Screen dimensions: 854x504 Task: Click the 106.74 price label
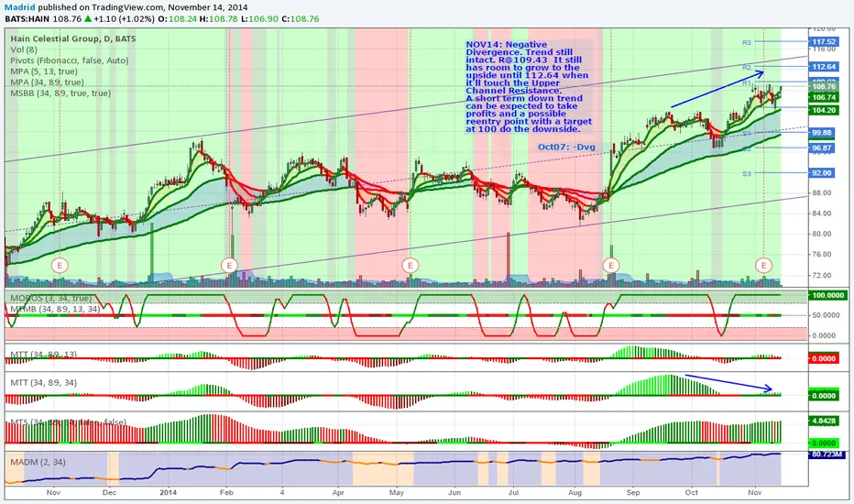click(823, 97)
